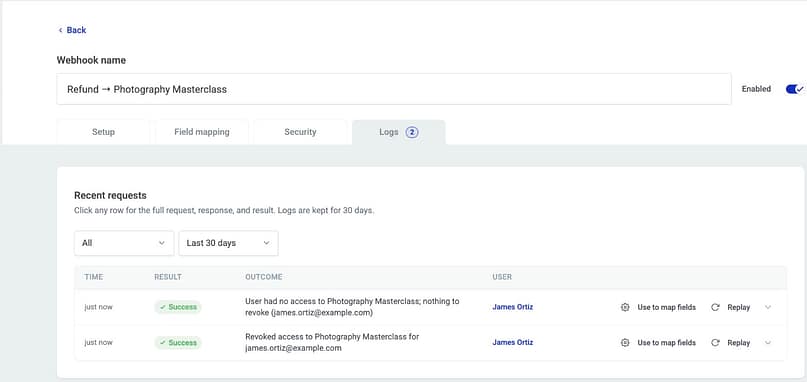Click the Recent requests heading
This screenshot has width=807, height=382.
pos(110,196)
